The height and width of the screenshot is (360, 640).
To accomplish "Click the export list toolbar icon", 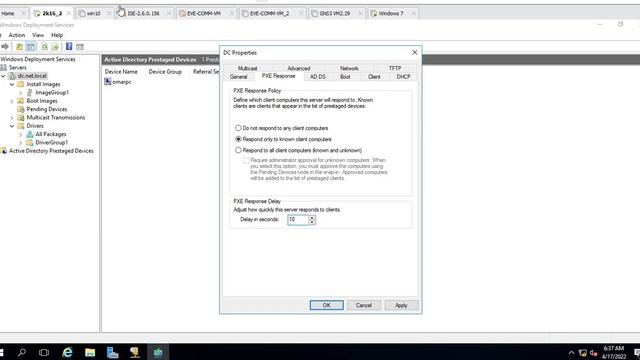I will click(55, 47).
